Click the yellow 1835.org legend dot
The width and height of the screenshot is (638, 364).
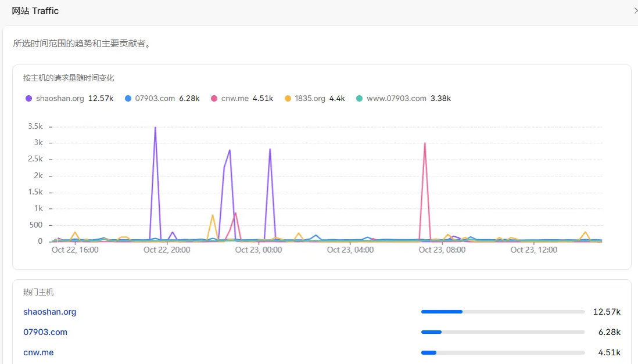(x=288, y=99)
